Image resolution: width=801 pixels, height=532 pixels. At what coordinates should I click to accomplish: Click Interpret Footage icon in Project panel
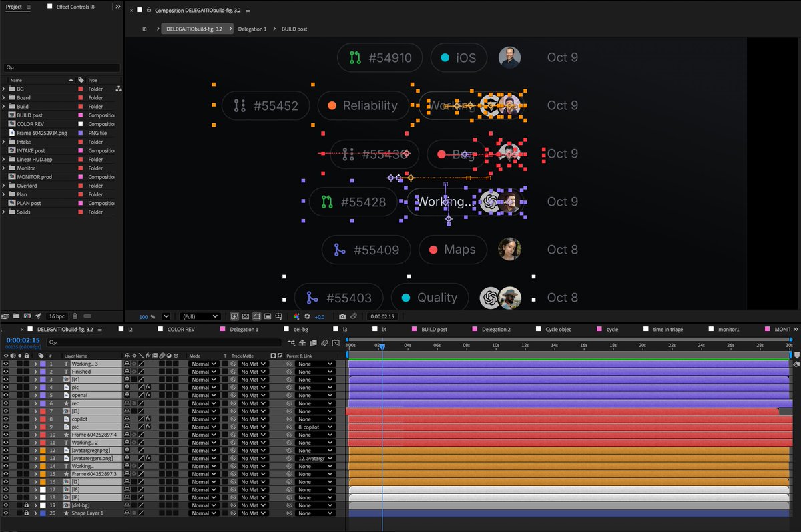pos(6,316)
